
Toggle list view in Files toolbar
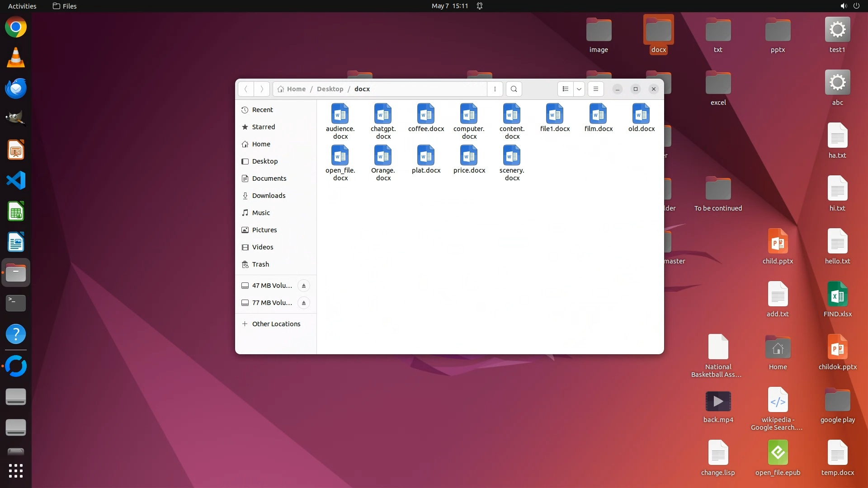click(565, 89)
